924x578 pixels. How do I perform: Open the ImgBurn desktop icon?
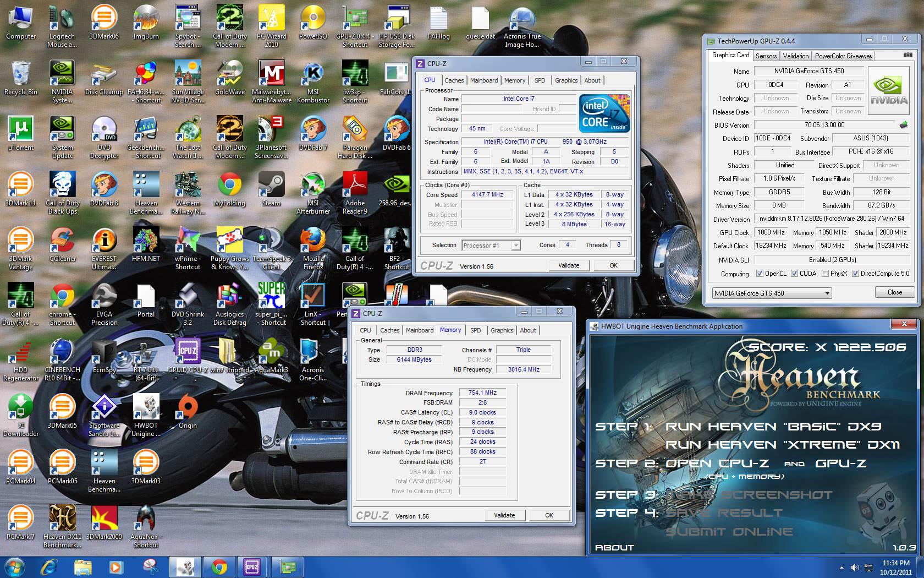click(x=146, y=23)
